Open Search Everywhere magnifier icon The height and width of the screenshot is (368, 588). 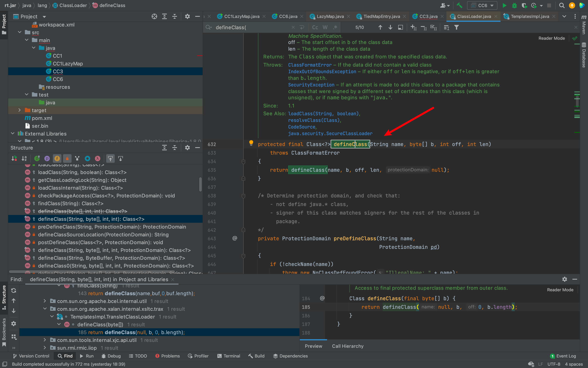(x=562, y=5)
